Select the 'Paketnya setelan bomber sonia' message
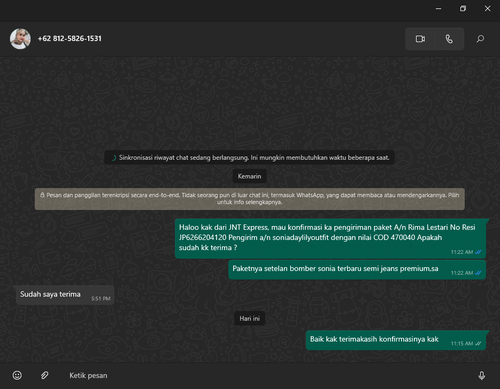Image resolution: width=500 pixels, height=389 pixels. (357, 270)
